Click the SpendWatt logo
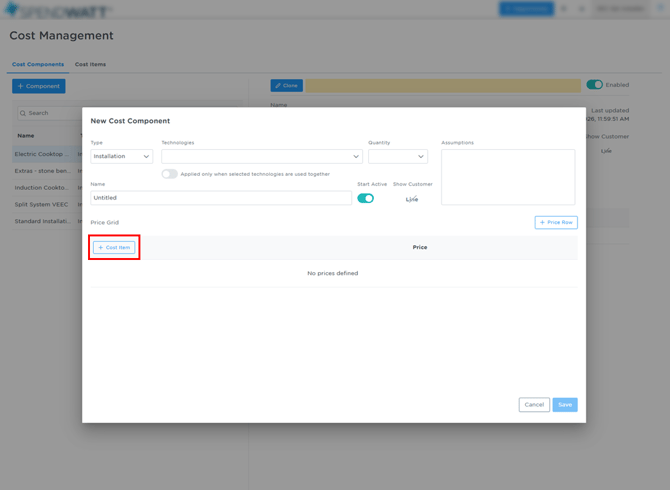670x490 pixels. click(x=58, y=11)
